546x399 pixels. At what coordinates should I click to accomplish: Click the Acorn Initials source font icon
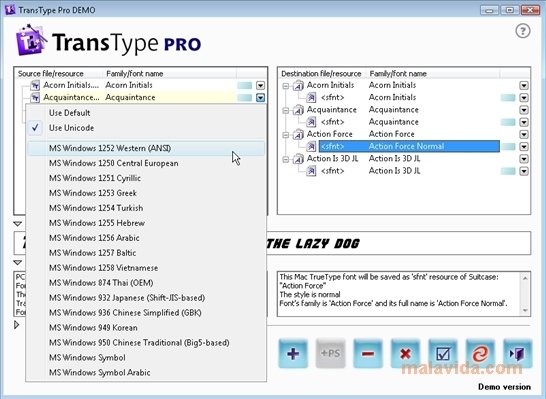pos(35,85)
